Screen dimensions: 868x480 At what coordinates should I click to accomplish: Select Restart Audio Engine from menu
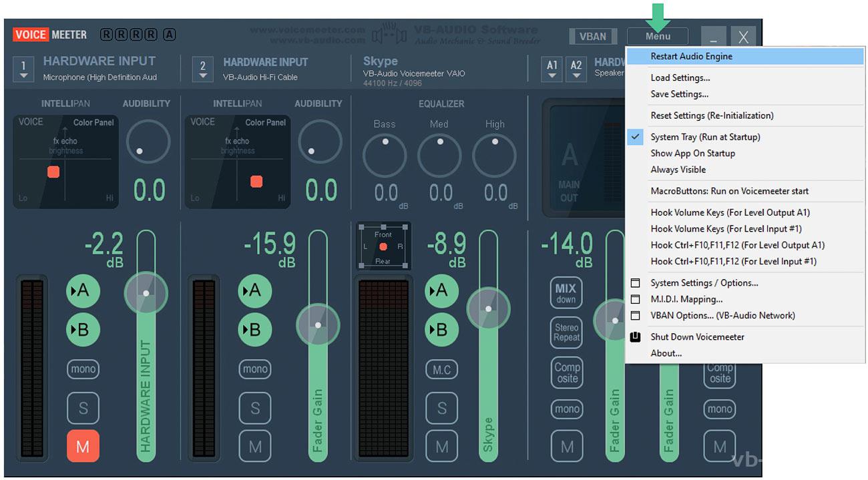[691, 57]
